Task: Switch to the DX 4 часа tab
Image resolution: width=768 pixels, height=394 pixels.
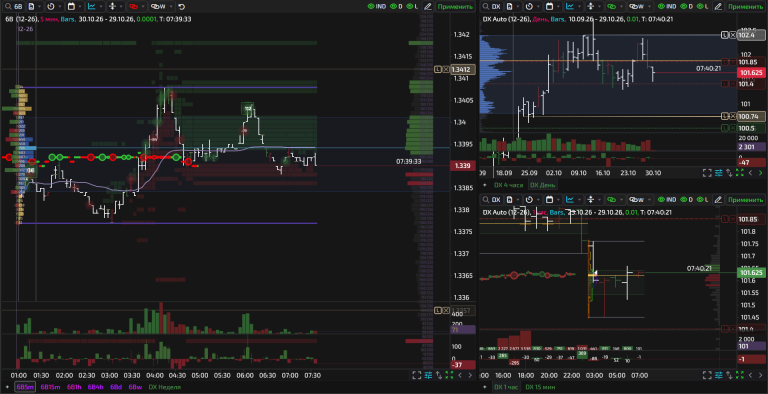Action: 508,185
